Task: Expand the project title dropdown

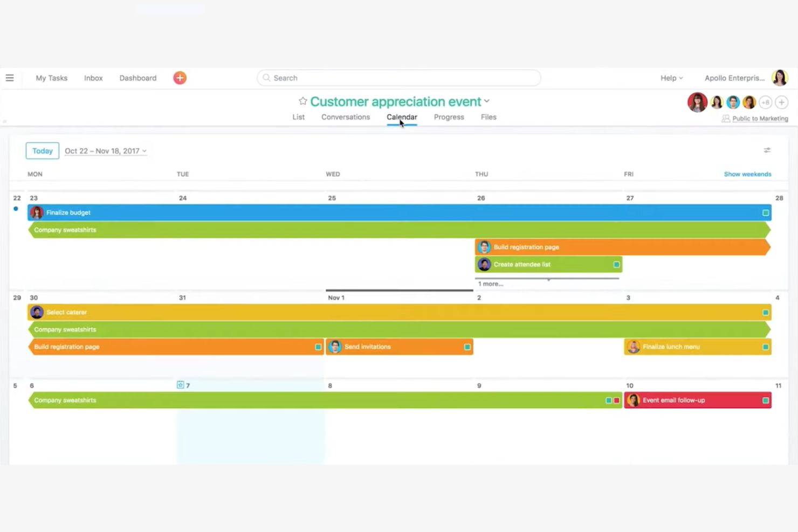Action: tap(487, 101)
